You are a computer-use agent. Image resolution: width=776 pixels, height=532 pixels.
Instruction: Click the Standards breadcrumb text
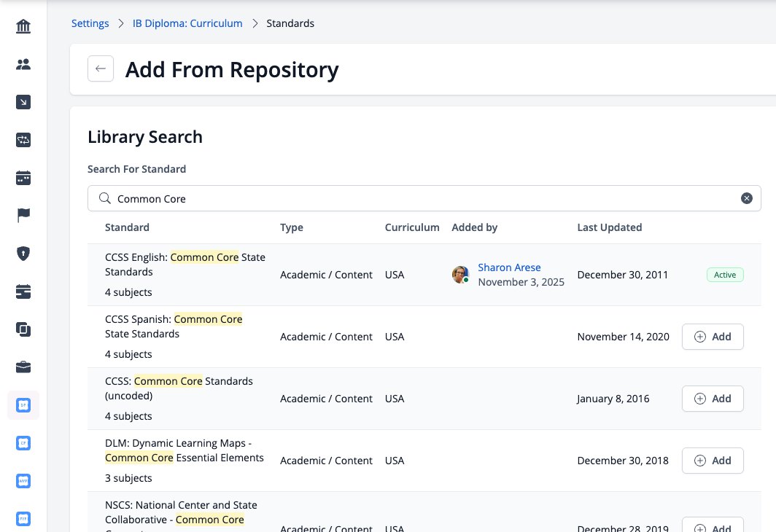click(x=290, y=23)
